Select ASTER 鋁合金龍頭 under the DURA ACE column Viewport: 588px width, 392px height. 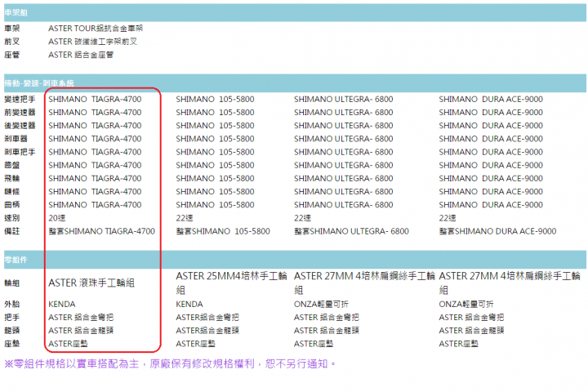[471, 331]
